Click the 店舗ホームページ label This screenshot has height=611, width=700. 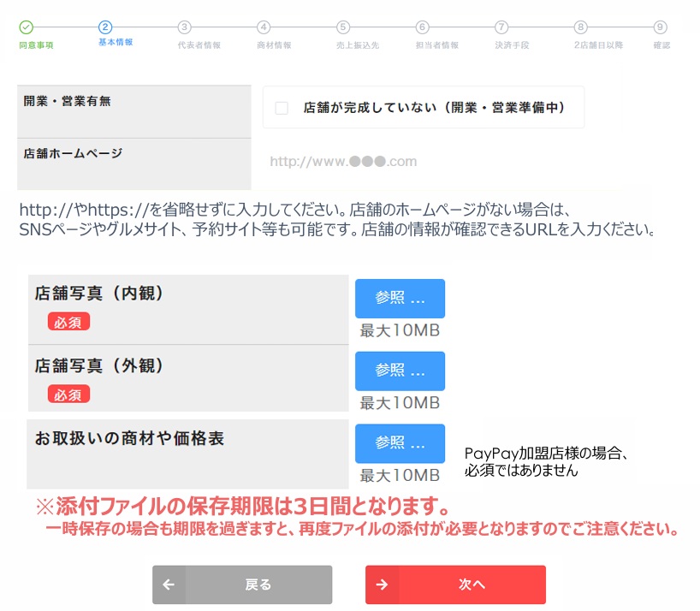coord(73,153)
